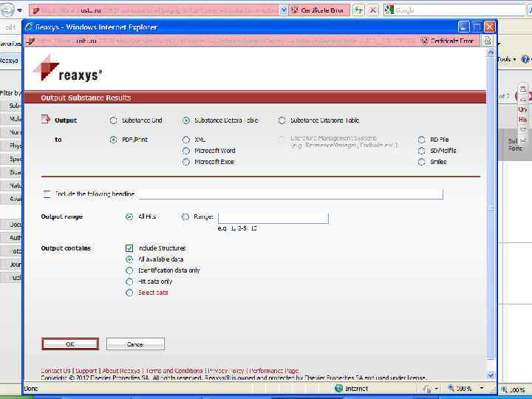This screenshot has width=532, height=399.
Task: Toggle Include Structures checkbox
Action: coord(129,248)
